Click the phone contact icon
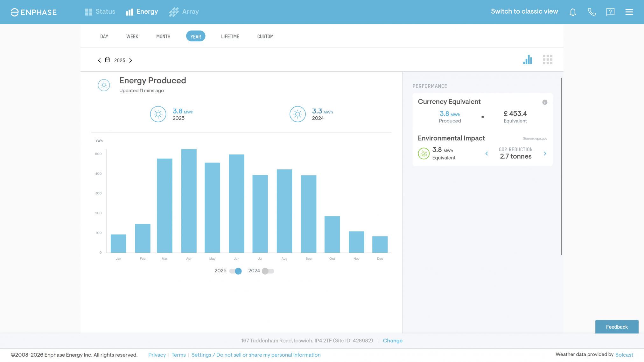Screen dimensions: 644x362 point(591,12)
